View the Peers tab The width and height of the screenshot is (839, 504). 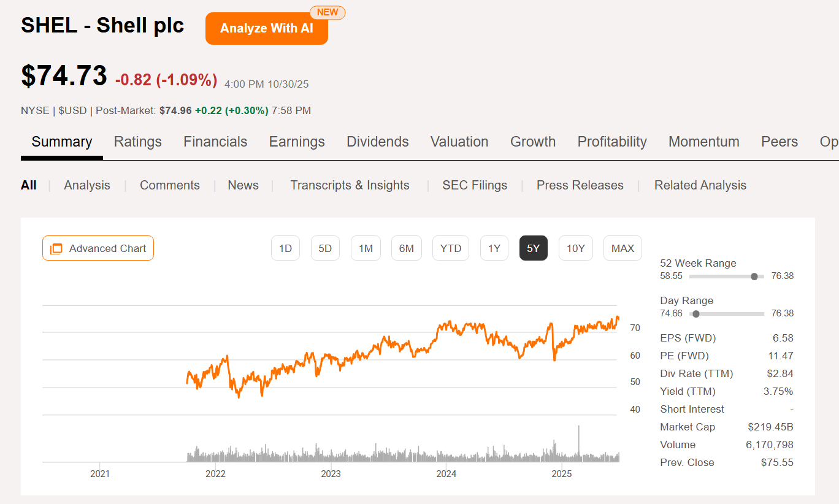(780, 142)
